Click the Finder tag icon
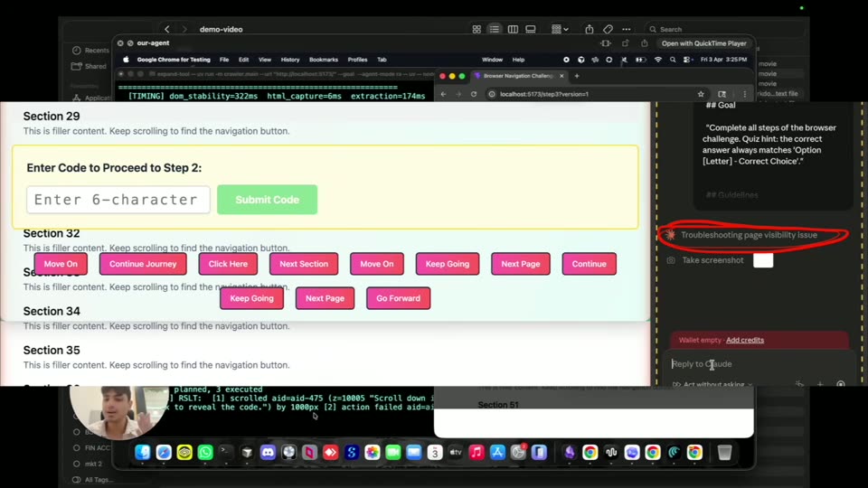868x488 pixels. click(608, 29)
